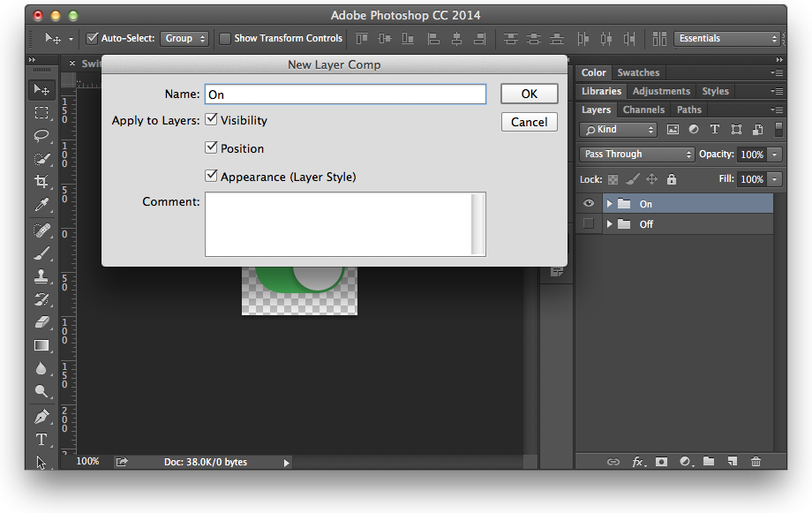Select the Crop tool
This screenshot has height=513, width=812.
tap(41, 181)
